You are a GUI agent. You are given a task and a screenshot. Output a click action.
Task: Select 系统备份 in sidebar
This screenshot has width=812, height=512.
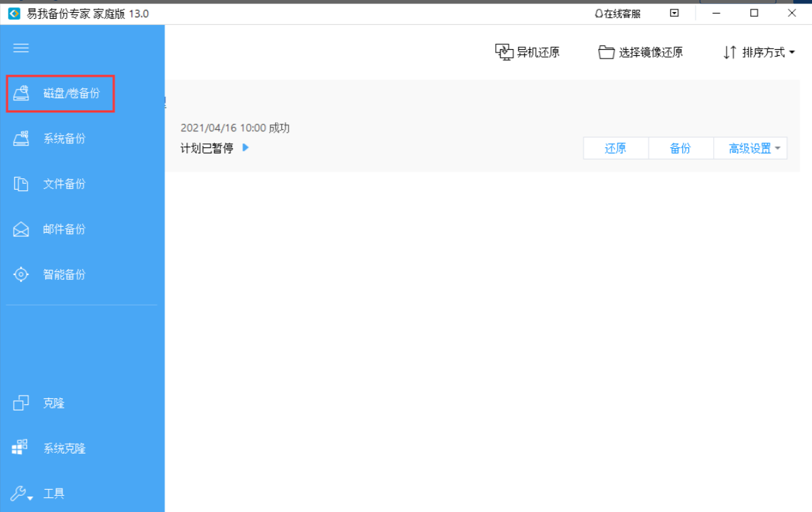[x=65, y=139]
